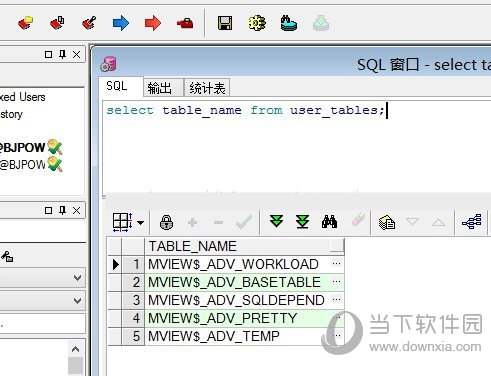This screenshot has height=376, width=491.
Task: Float the lower left panel window button
Action: [x=48, y=210]
